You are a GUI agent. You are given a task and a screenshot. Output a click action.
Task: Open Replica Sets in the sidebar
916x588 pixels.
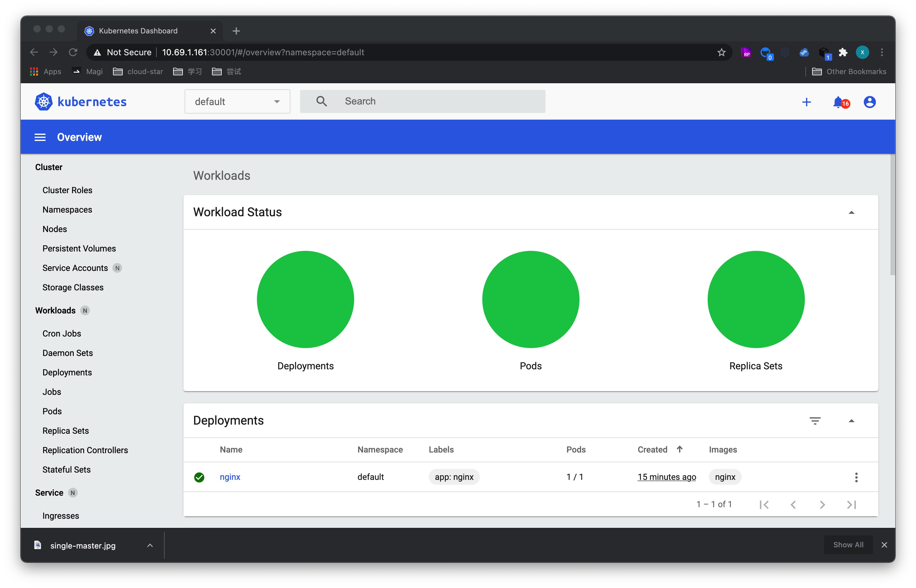pyautogui.click(x=66, y=431)
